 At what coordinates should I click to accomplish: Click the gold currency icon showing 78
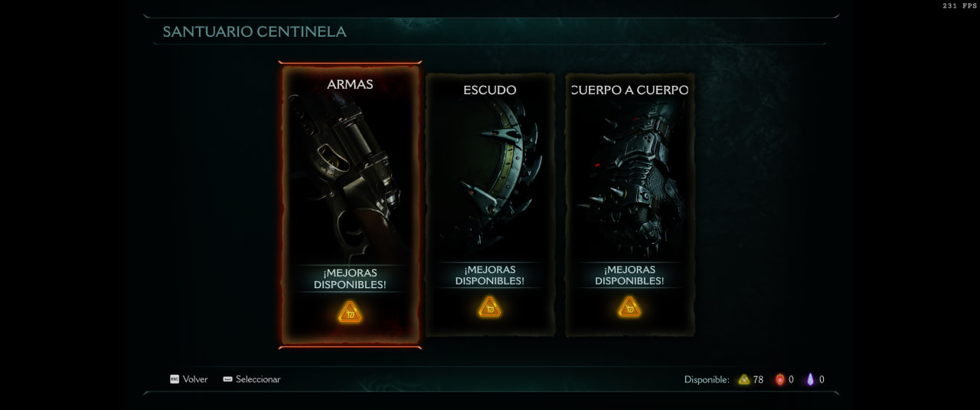click(x=744, y=379)
